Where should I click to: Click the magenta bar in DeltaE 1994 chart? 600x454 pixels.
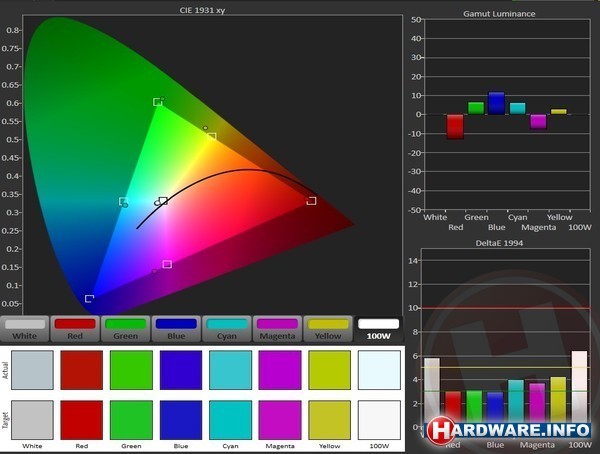click(x=537, y=402)
